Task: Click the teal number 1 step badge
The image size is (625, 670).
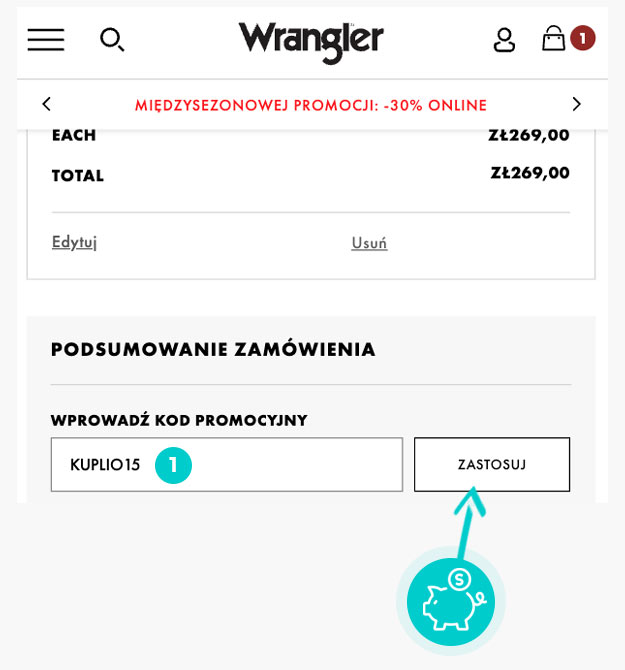Action: (x=173, y=465)
